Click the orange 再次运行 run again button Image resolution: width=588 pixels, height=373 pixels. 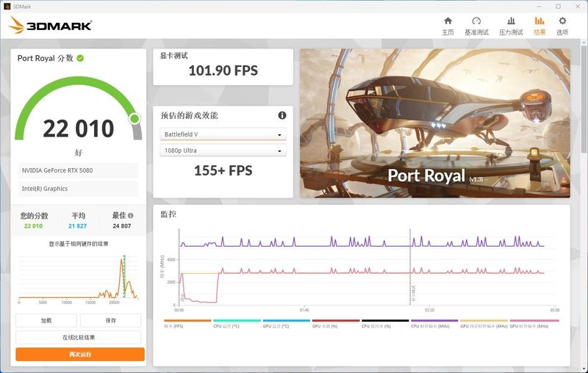pyautogui.click(x=80, y=354)
